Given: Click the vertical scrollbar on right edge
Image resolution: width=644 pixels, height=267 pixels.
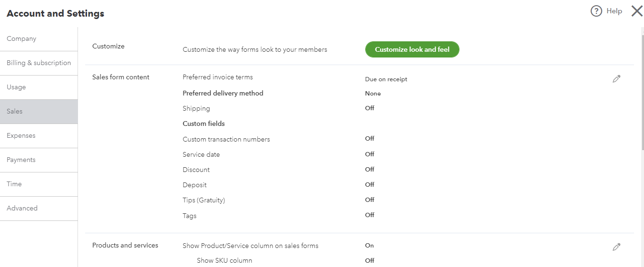Looking at the screenshot, I should pyautogui.click(x=642, y=95).
